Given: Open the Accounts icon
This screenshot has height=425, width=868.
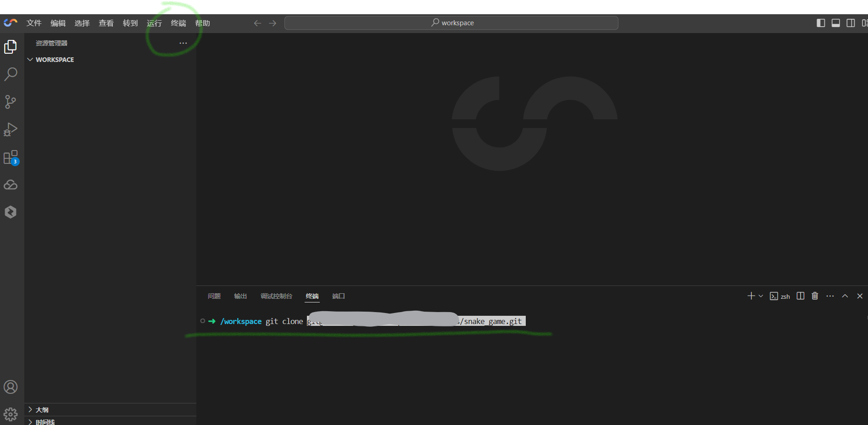Looking at the screenshot, I should [11, 387].
